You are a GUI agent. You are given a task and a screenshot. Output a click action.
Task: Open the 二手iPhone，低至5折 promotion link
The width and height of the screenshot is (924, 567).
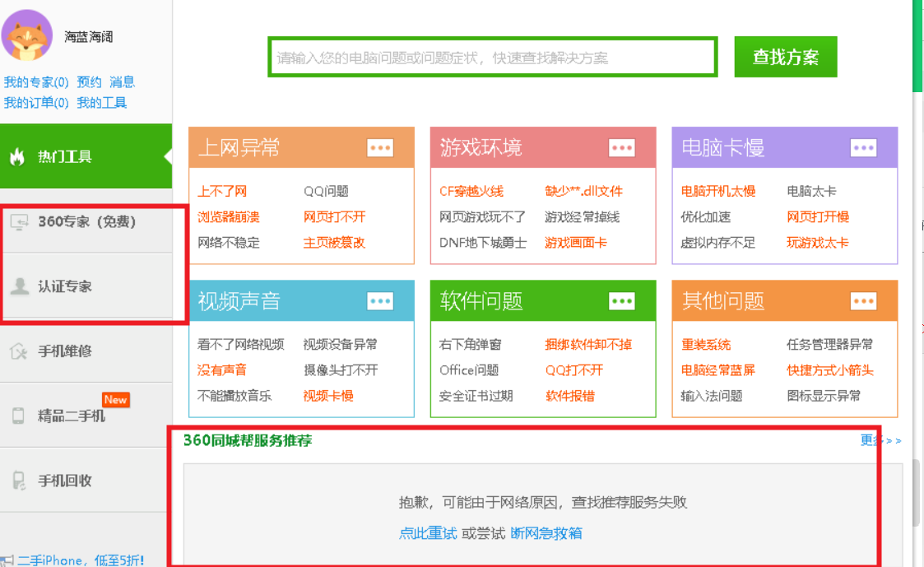[81, 560]
